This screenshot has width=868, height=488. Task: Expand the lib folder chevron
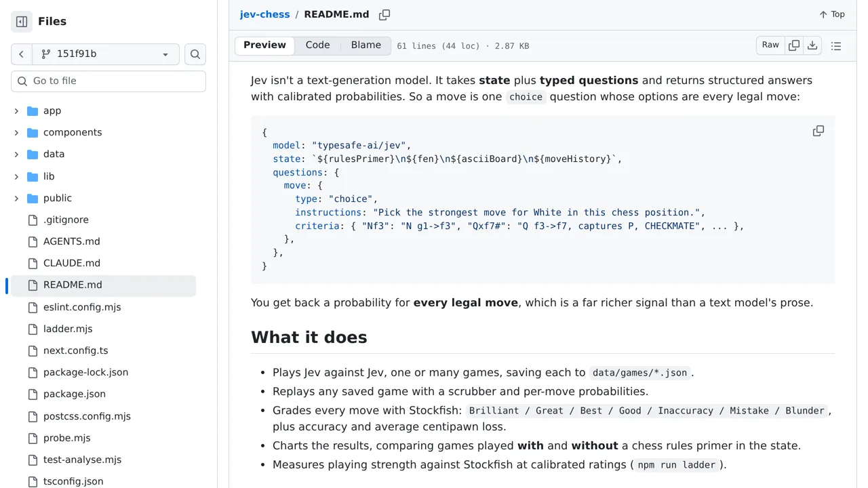click(x=16, y=176)
